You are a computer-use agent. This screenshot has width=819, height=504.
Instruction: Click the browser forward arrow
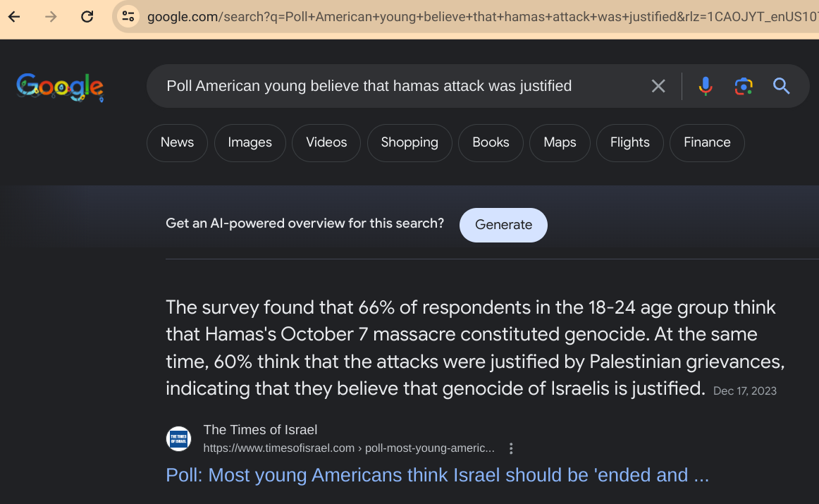pos(51,16)
